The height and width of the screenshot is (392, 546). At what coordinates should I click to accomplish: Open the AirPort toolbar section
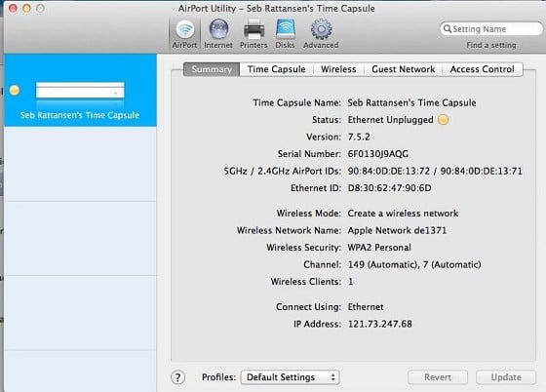184,34
